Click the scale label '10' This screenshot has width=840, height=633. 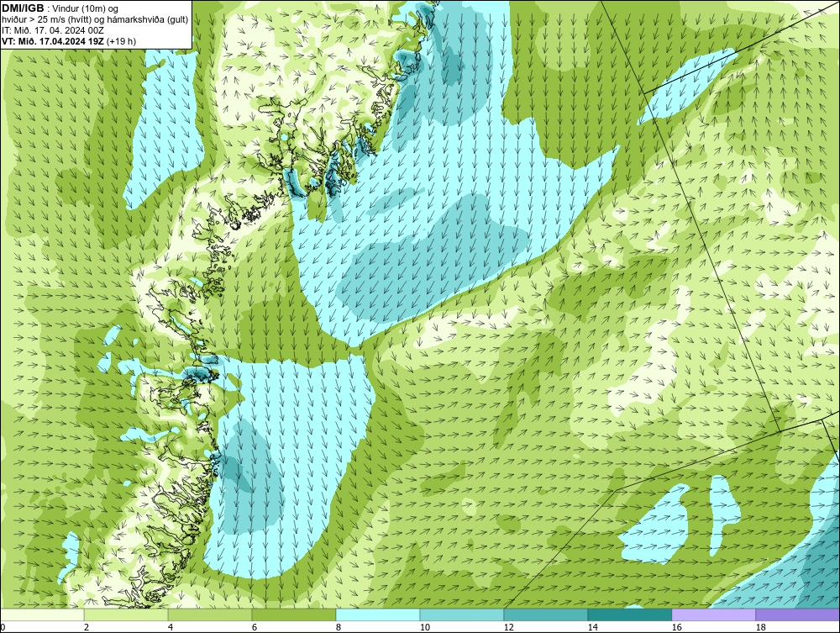coord(424,627)
